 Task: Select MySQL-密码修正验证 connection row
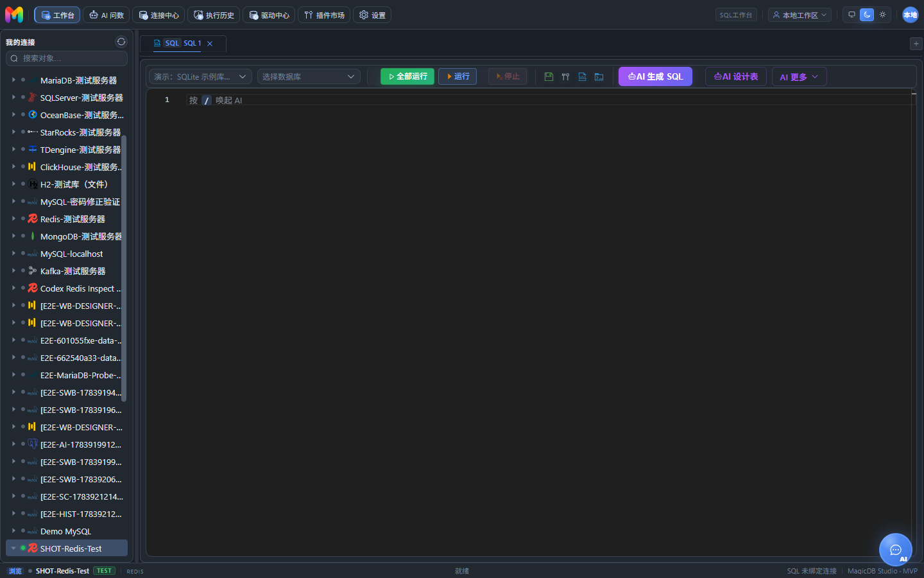pos(67,202)
